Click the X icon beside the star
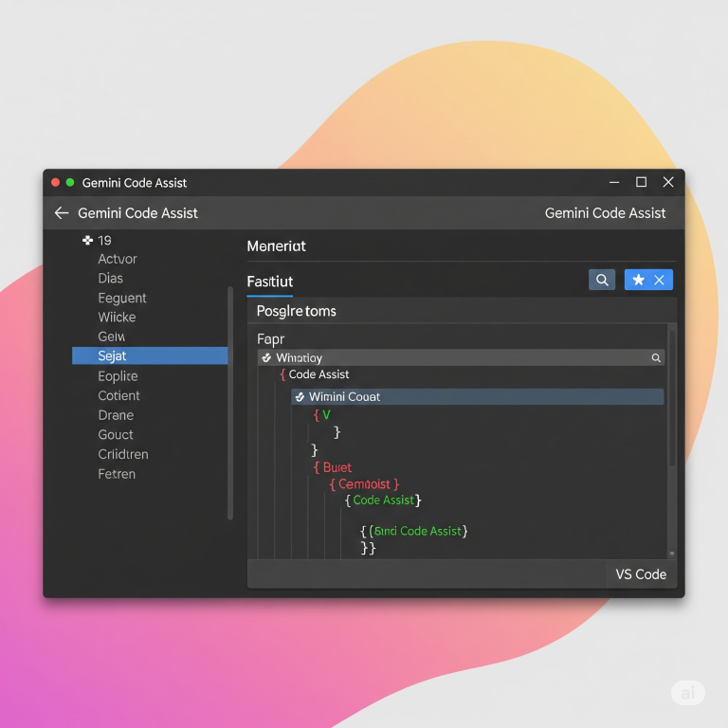Viewport: 728px width, 728px height. point(660,280)
